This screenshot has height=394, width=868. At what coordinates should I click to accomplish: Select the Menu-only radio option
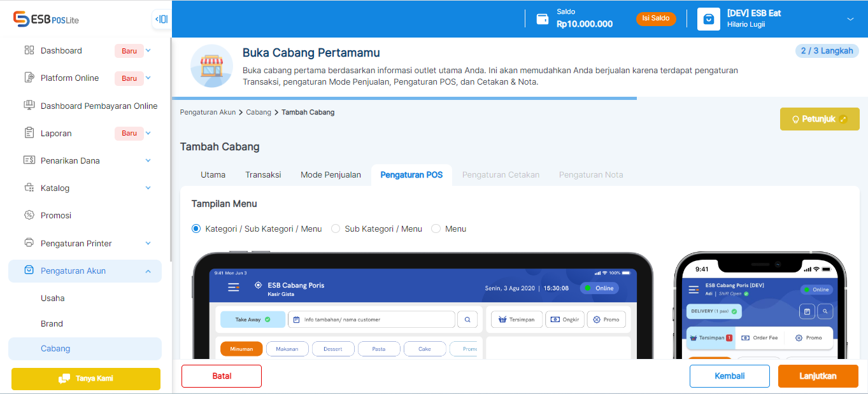point(436,229)
